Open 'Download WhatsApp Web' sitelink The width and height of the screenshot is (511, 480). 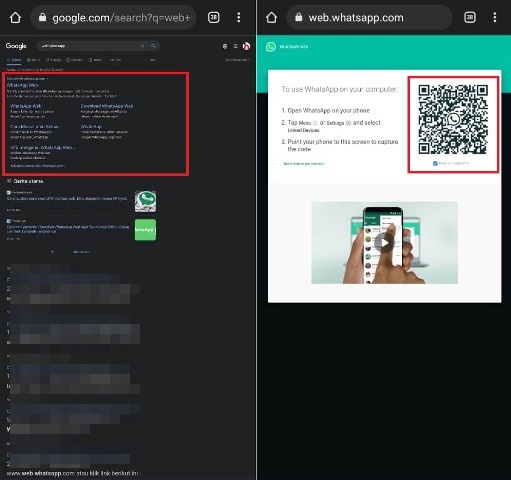coord(107,106)
